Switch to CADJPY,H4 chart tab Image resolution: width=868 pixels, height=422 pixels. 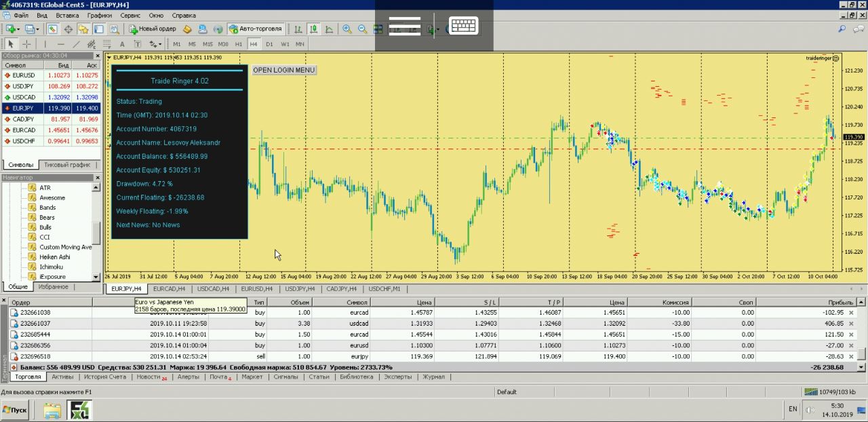(x=342, y=289)
